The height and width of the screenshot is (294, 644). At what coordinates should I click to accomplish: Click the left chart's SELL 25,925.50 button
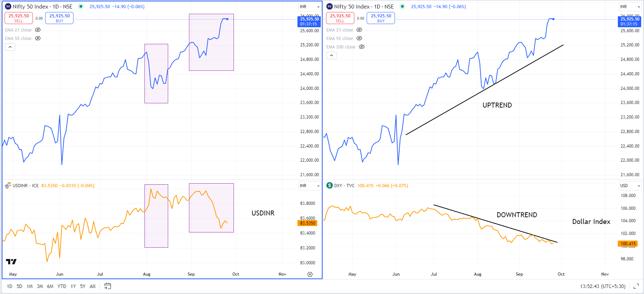coord(19,18)
